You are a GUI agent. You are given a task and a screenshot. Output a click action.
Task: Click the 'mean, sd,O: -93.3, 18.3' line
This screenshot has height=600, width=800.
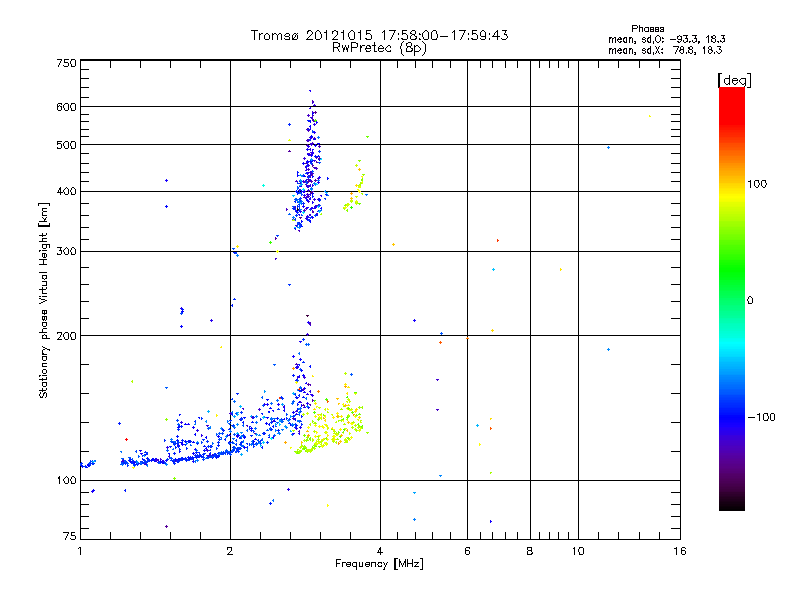pos(666,39)
